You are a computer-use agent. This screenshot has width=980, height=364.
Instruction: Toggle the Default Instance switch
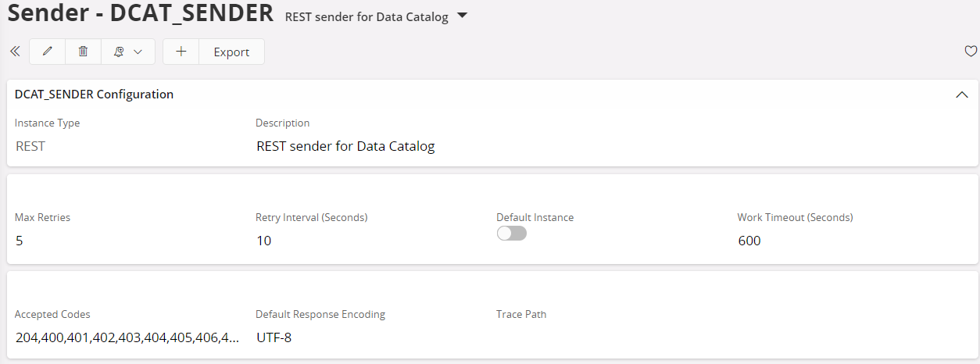click(512, 234)
